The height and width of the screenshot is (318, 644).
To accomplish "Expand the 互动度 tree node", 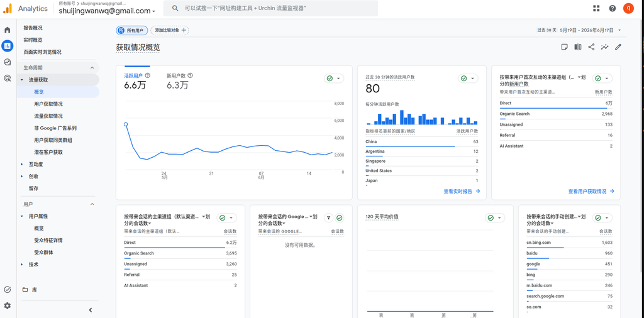I will click(22, 165).
